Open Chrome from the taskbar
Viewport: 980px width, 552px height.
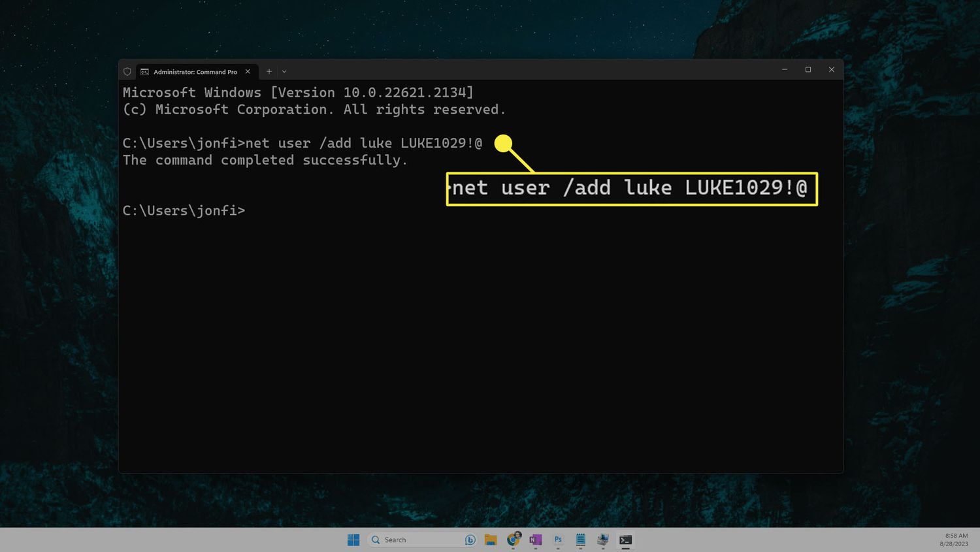[514, 540]
